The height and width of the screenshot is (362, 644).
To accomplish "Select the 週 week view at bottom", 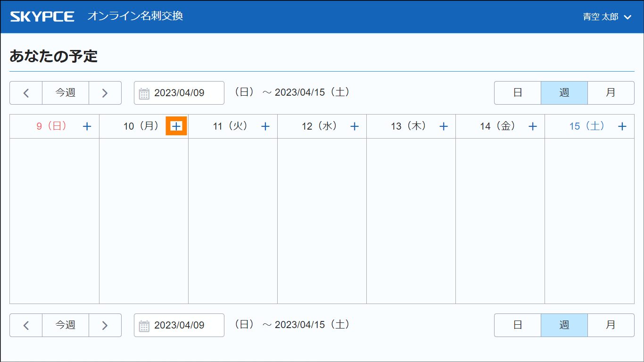I will [564, 325].
